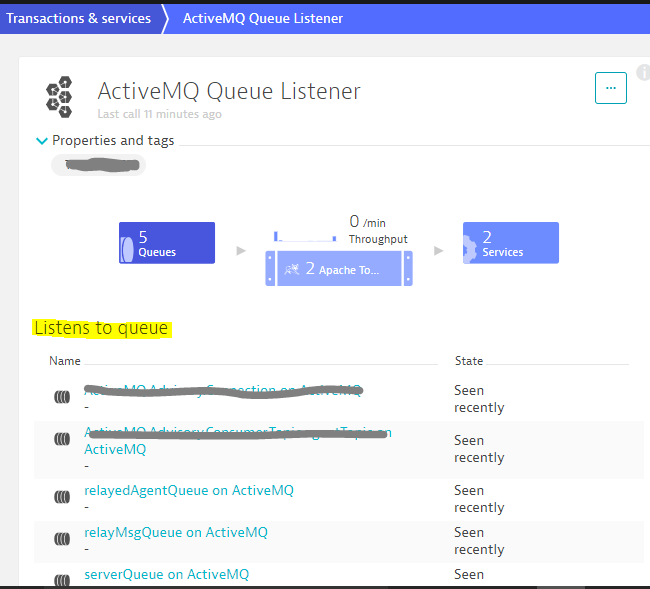Click the Name column header

tap(65, 361)
